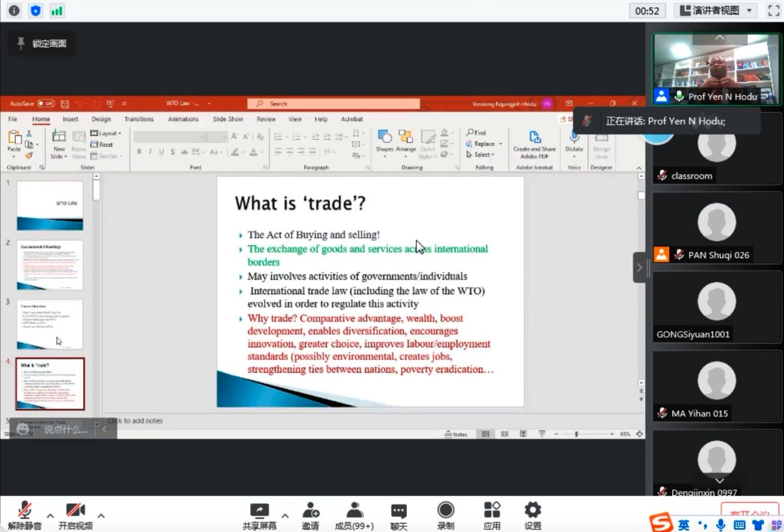The height and width of the screenshot is (532, 784).
Task: Unmute microphone with 解除静音 button
Action: click(25, 515)
